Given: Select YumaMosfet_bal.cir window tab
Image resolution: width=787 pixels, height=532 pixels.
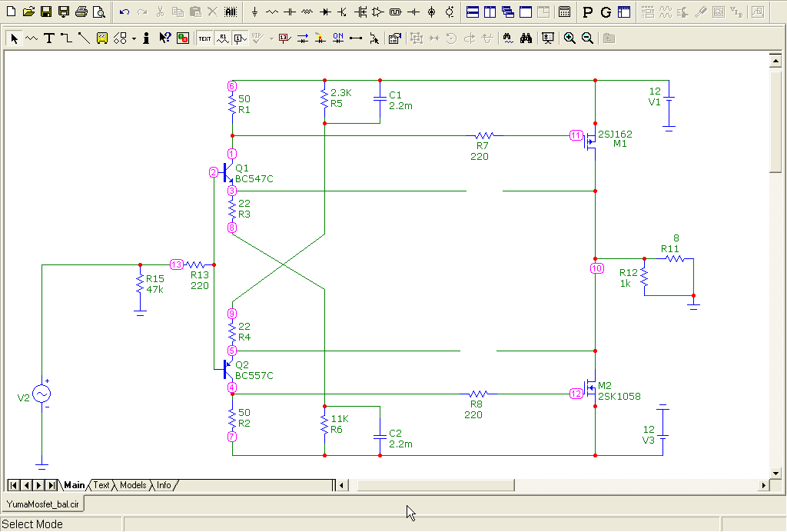Looking at the screenshot, I should coord(43,504).
